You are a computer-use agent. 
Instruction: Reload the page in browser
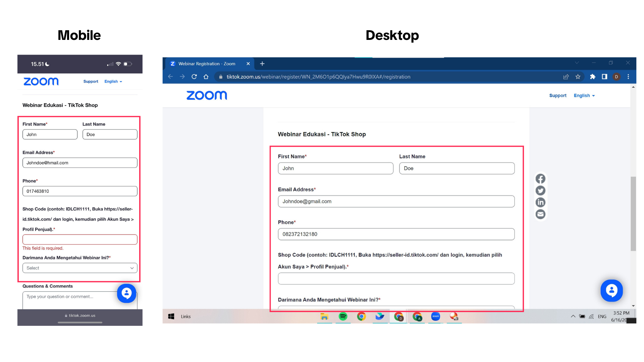coord(194,77)
